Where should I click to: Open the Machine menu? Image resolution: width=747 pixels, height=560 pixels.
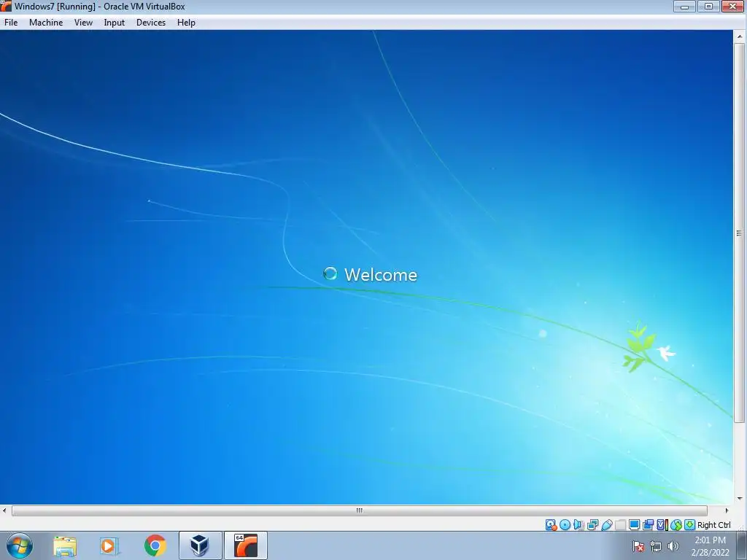[x=46, y=23]
